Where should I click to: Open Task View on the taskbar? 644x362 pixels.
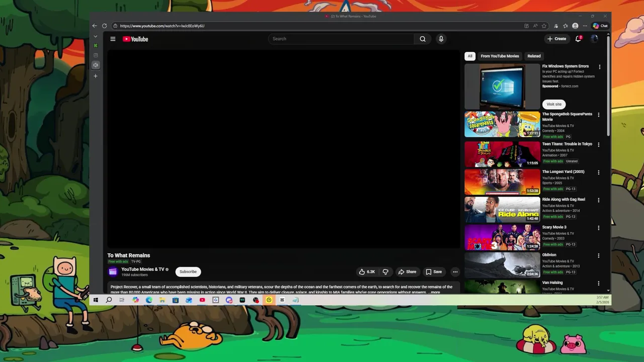122,300
